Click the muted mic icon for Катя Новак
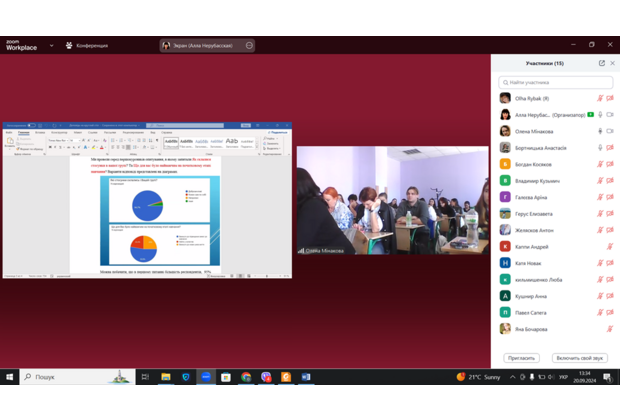 [x=600, y=263]
